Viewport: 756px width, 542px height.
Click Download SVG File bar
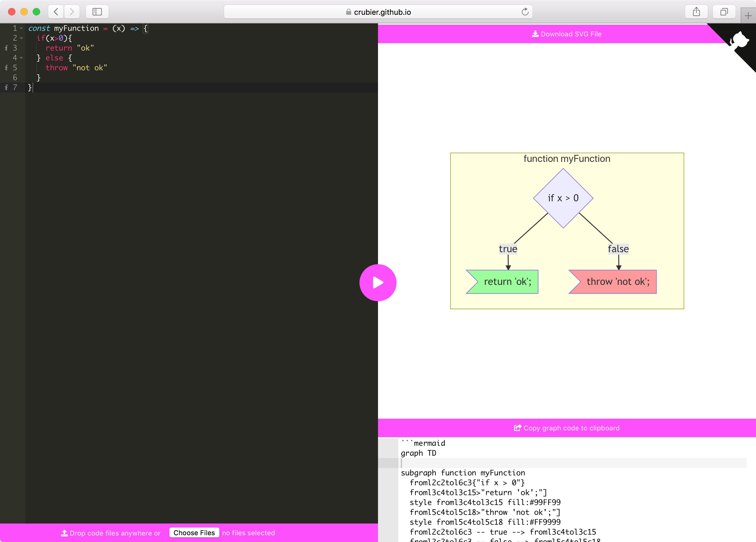pyautogui.click(x=567, y=34)
